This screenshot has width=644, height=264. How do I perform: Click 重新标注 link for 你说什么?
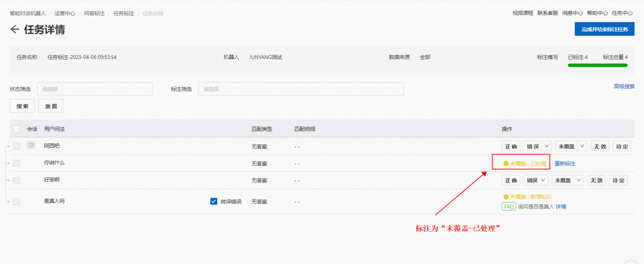pos(565,164)
